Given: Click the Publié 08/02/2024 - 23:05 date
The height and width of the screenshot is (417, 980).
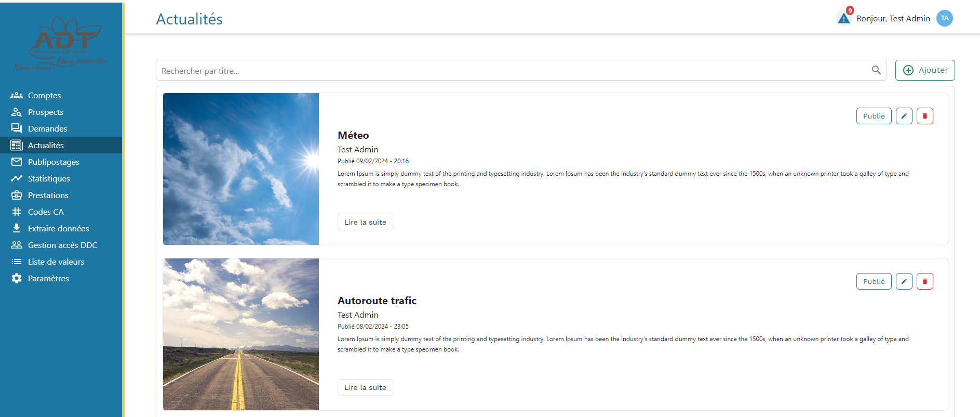Looking at the screenshot, I should pos(373,327).
